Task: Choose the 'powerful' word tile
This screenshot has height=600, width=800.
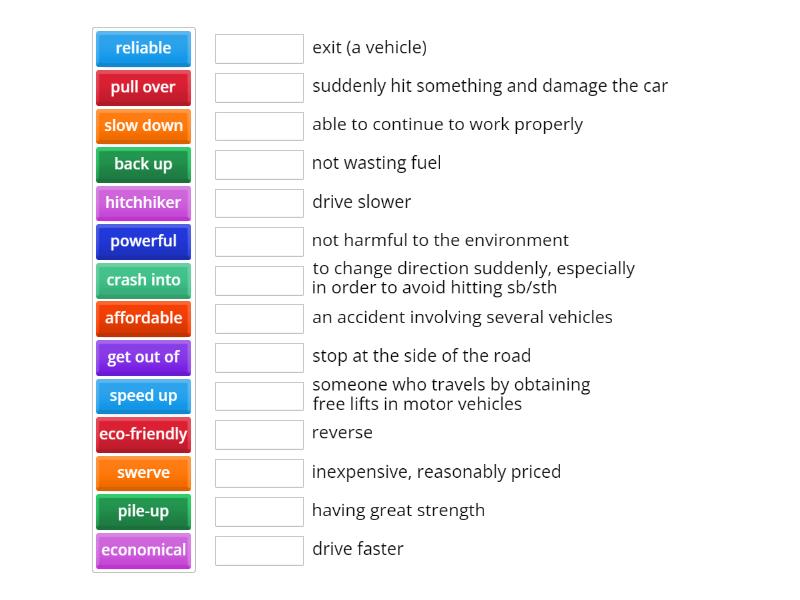Action: click(x=143, y=241)
